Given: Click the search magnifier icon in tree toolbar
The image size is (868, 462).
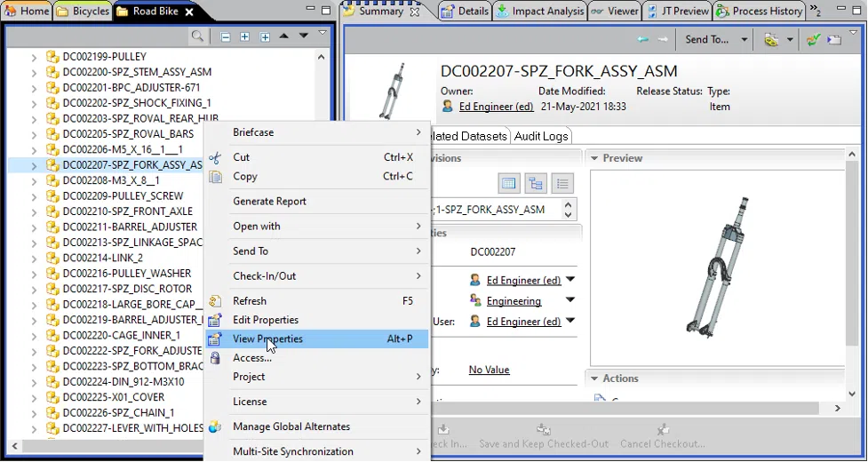Looking at the screenshot, I should [x=197, y=36].
